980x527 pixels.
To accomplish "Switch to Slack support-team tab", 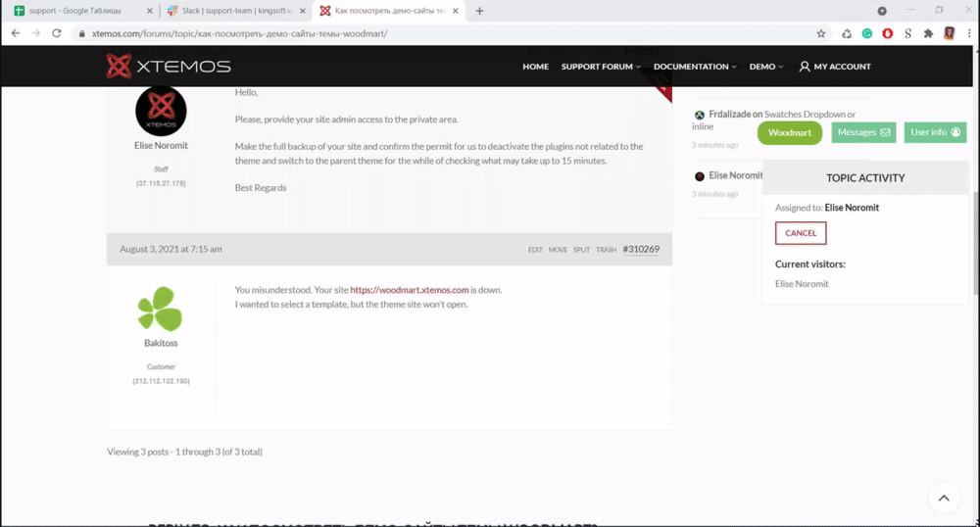I will [x=236, y=11].
